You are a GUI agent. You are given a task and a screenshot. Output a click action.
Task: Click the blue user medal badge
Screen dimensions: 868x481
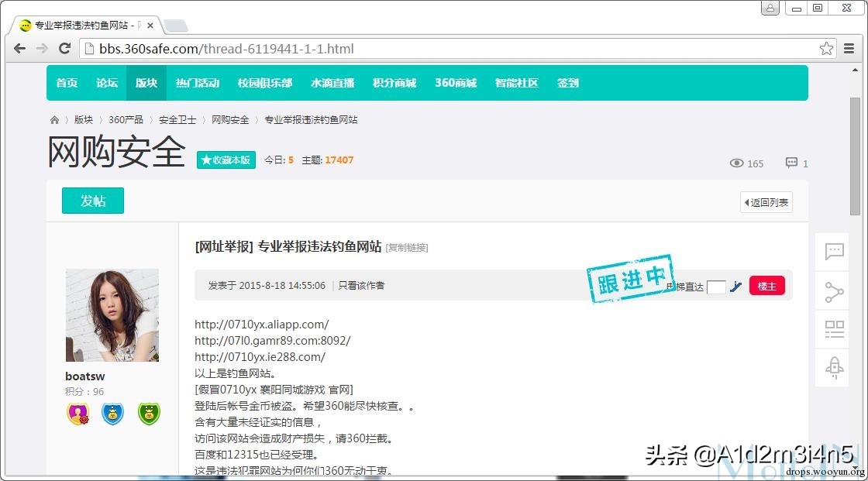112,414
